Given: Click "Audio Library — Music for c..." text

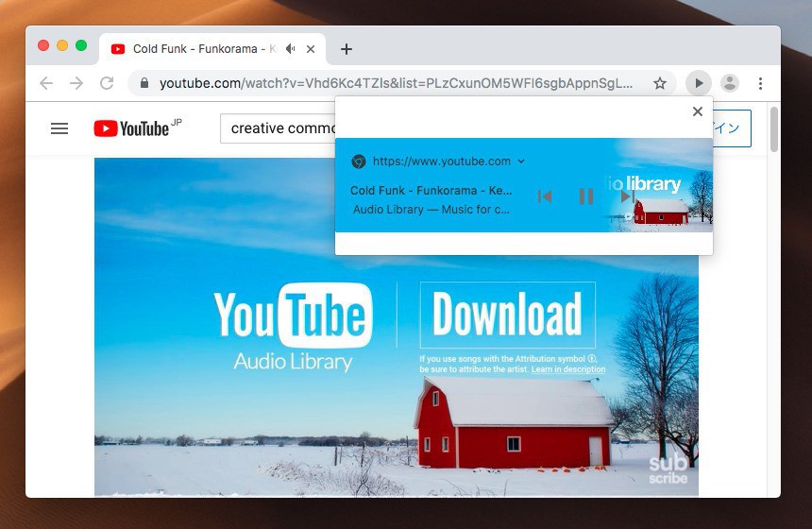Looking at the screenshot, I should [431, 210].
